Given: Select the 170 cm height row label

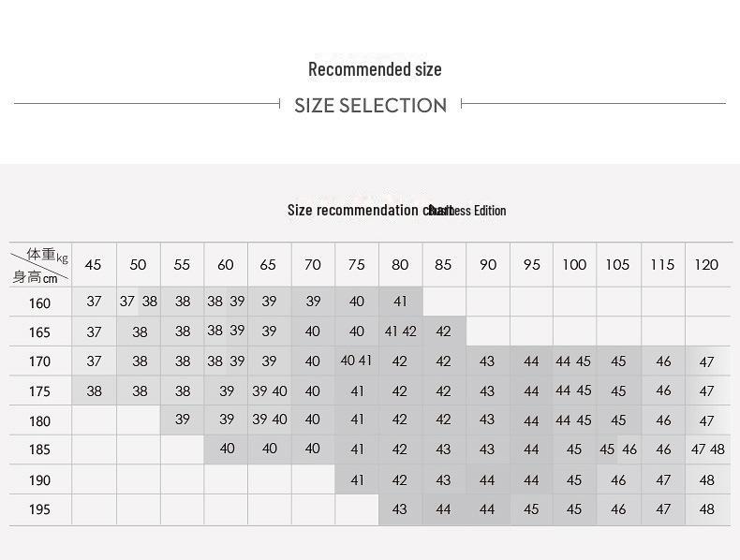Looking at the screenshot, I should click(39, 361).
